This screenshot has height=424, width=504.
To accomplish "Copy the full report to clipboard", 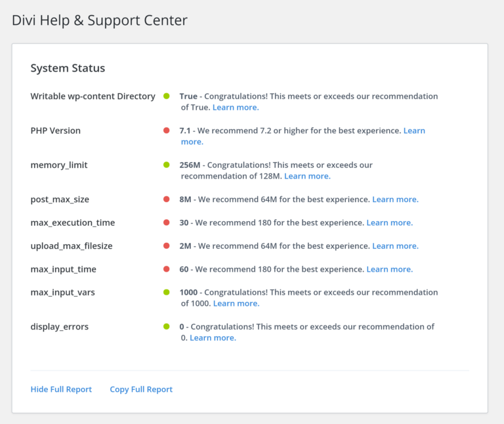I will [141, 389].
